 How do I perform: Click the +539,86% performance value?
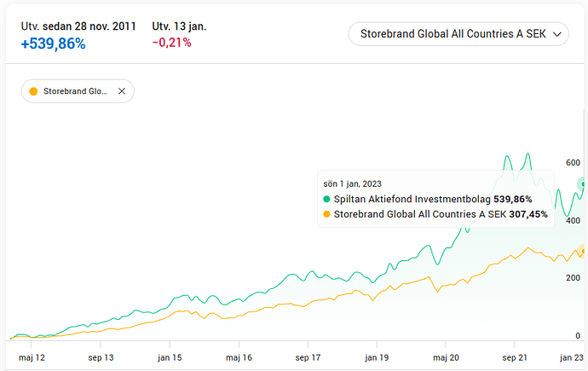click(x=53, y=43)
